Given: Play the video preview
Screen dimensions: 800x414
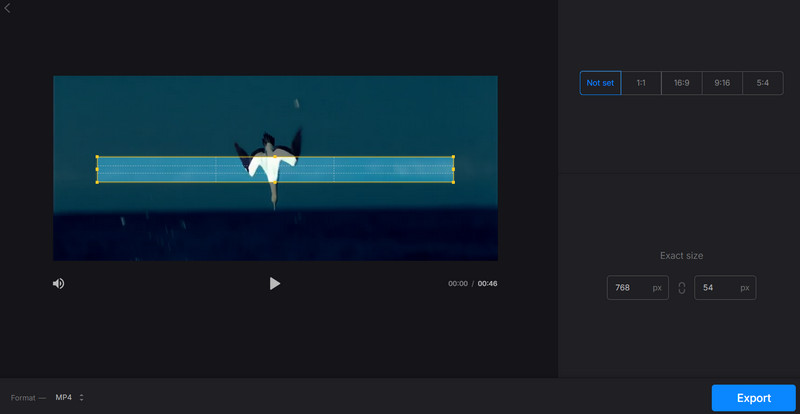Looking at the screenshot, I should pos(275,284).
